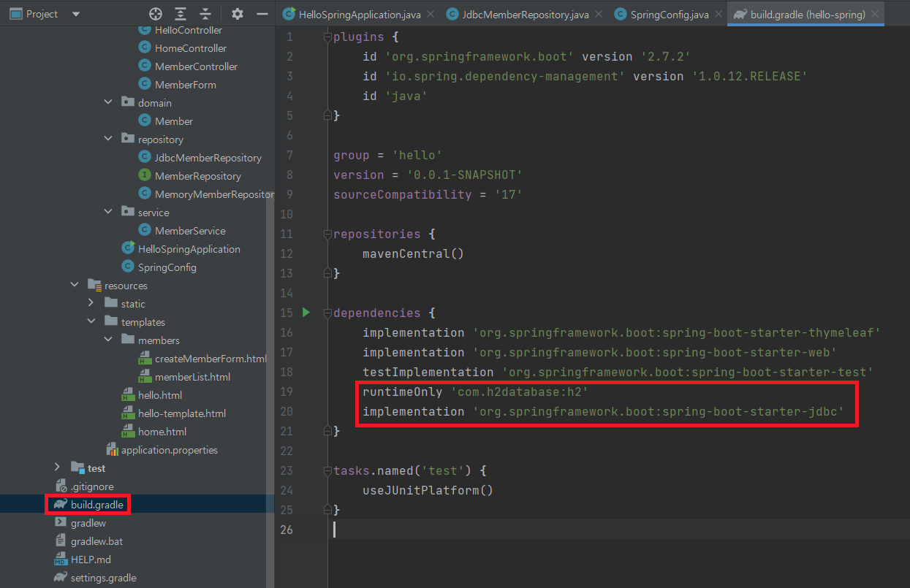Select MemberService class

point(190,231)
